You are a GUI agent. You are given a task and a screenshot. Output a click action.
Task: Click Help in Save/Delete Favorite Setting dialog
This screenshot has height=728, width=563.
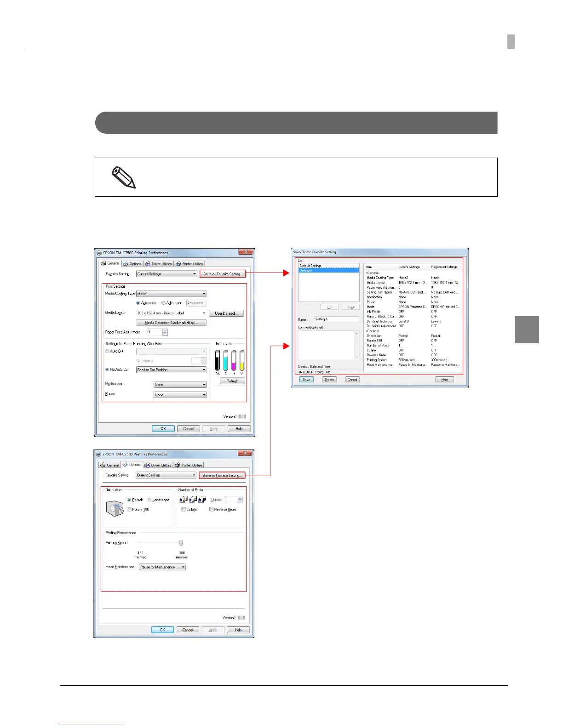444,380
